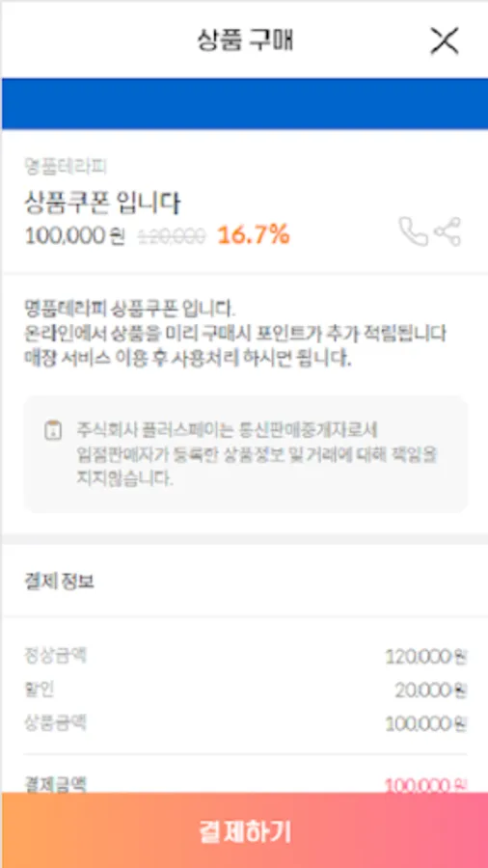Close the 상품 구매 purchase screen
The height and width of the screenshot is (868, 488).
(445, 41)
